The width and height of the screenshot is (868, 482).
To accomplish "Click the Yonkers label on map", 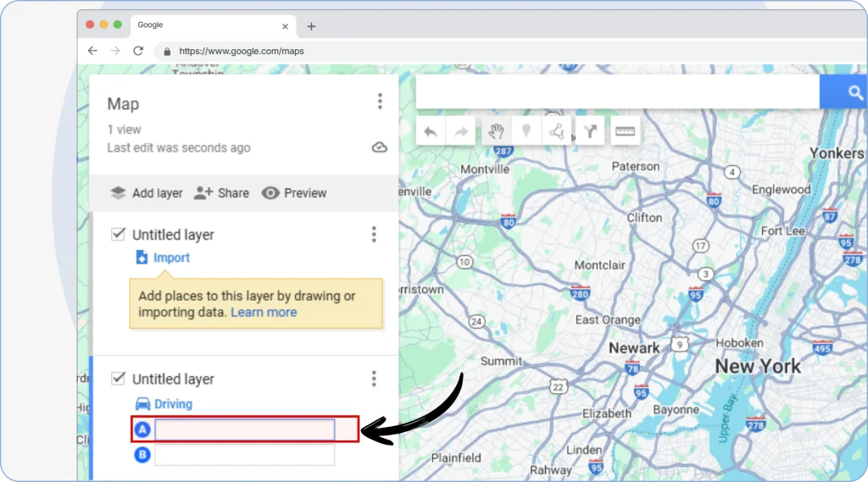I will (x=837, y=153).
